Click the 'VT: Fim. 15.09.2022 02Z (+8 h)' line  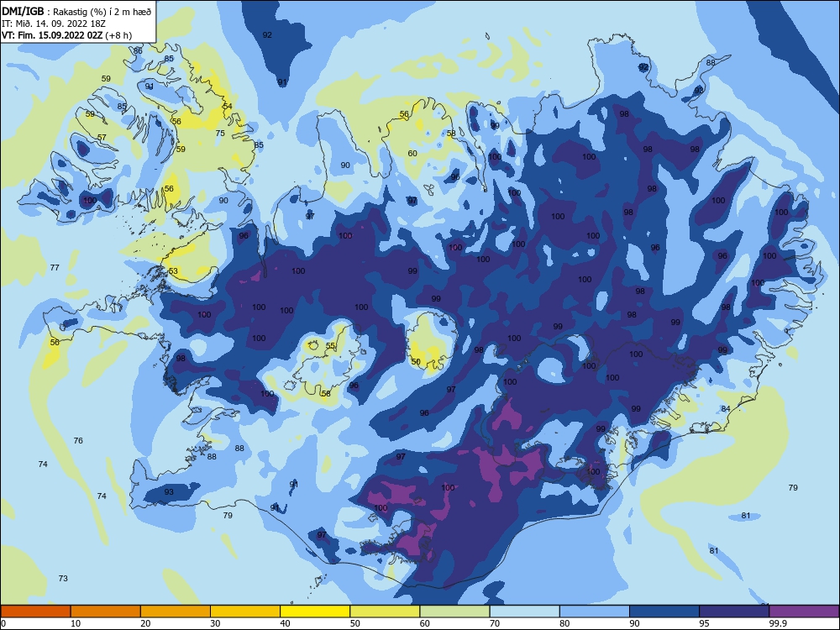pos(66,35)
